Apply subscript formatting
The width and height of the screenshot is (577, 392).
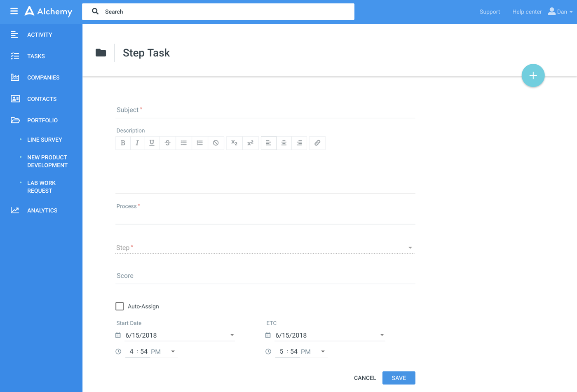point(234,143)
